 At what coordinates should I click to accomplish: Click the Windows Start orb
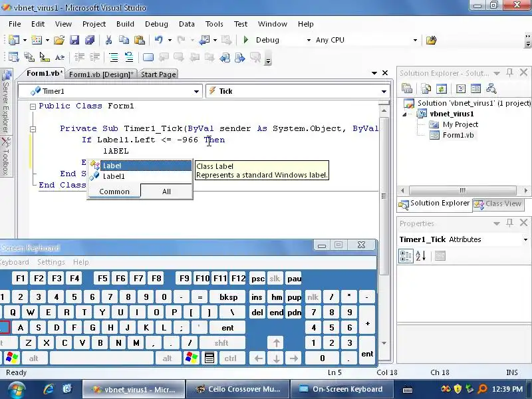click(16, 390)
